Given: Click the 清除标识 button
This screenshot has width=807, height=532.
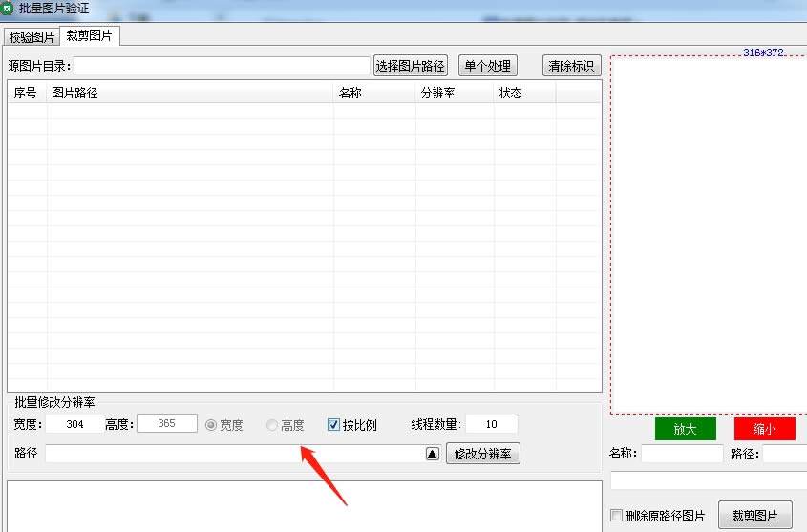Looking at the screenshot, I should 571,66.
